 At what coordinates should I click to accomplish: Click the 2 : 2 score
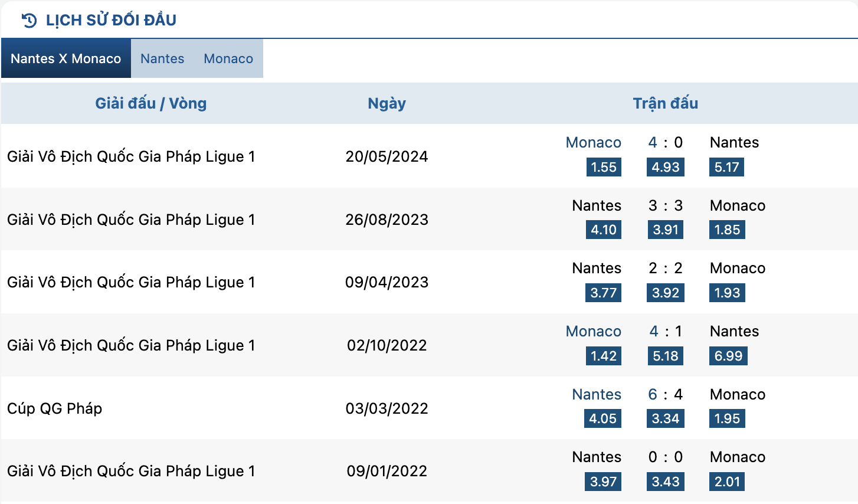pyautogui.click(x=666, y=268)
